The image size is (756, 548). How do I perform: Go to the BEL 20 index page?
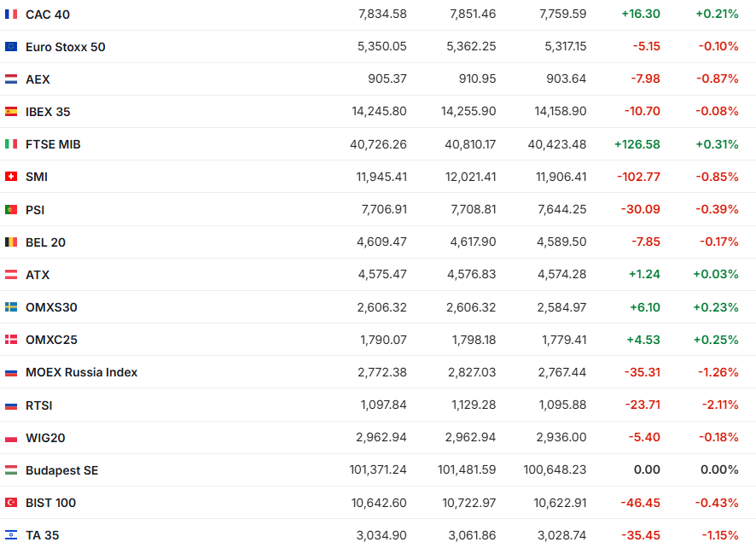click(x=45, y=242)
